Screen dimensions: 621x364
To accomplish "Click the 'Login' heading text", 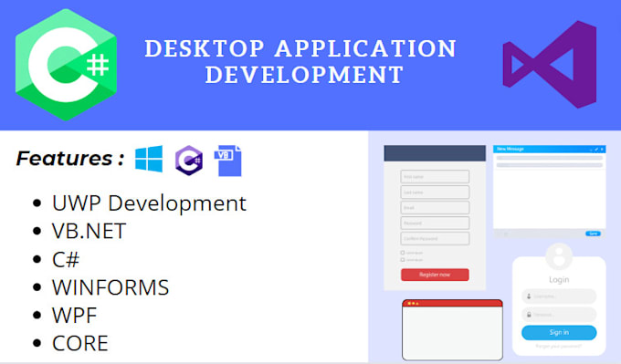I will (559, 280).
